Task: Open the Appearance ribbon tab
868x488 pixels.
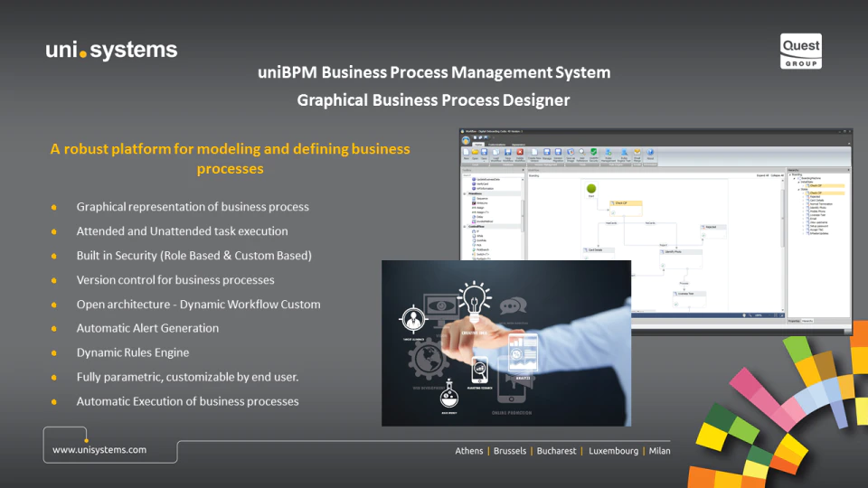Action: (518, 145)
